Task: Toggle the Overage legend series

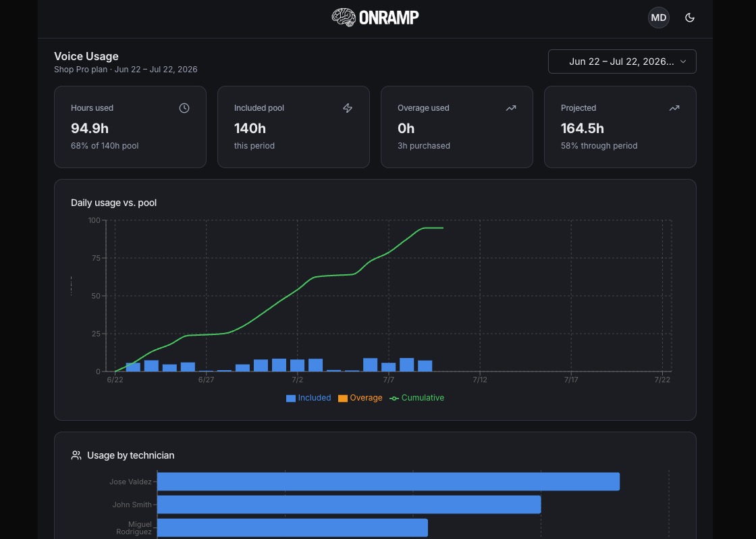Action: pos(360,398)
